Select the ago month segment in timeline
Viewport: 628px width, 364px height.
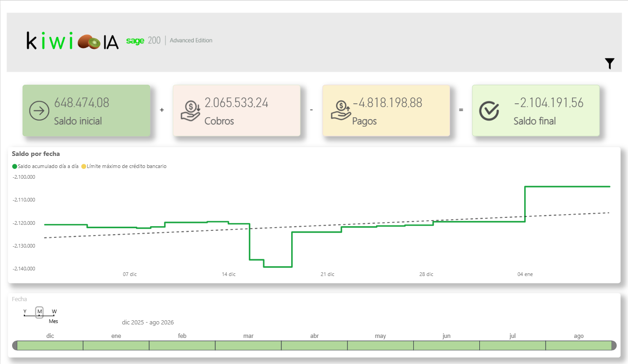(578, 345)
